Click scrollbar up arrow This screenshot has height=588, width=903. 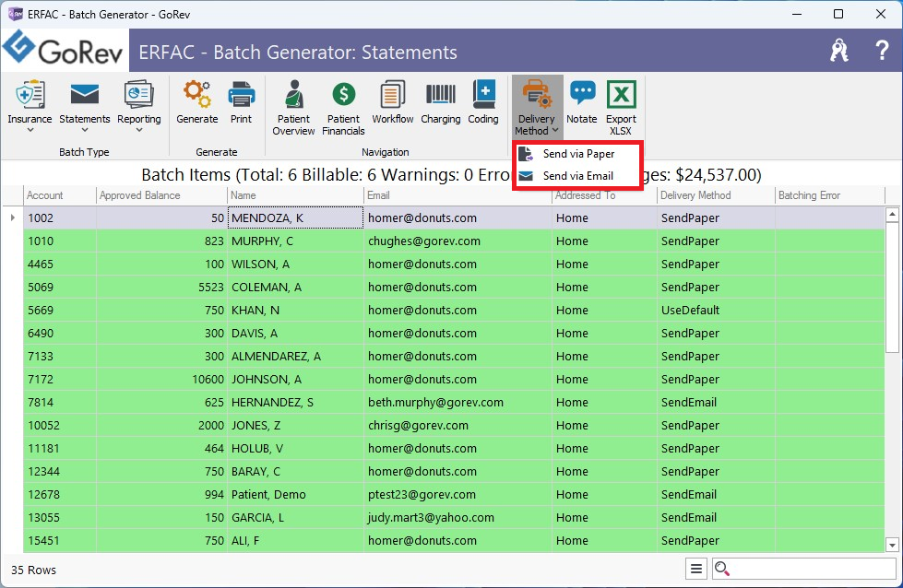click(892, 215)
